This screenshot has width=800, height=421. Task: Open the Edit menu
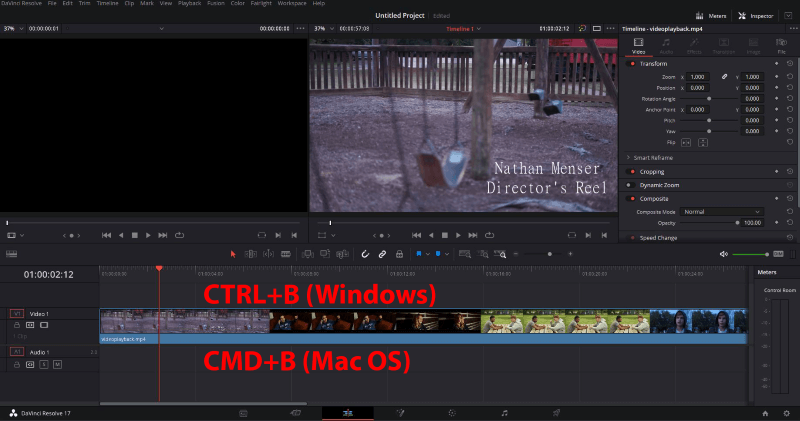(67, 3)
